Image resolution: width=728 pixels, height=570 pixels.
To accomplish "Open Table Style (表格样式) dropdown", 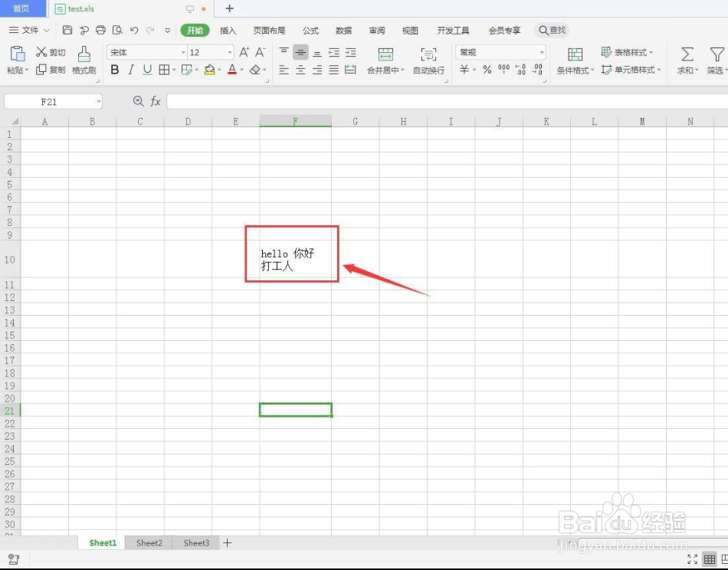I will tap(627, 52).
